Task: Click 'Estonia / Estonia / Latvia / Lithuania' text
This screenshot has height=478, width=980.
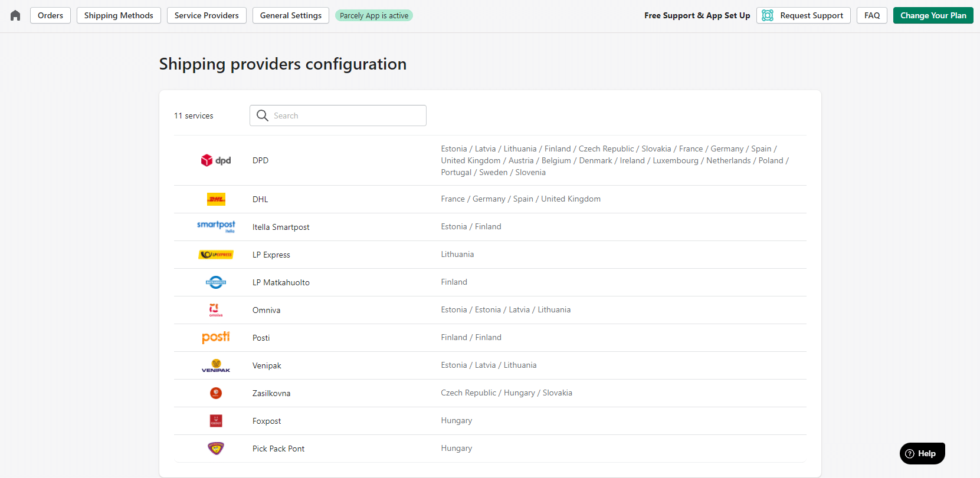Action: [506, 309]
